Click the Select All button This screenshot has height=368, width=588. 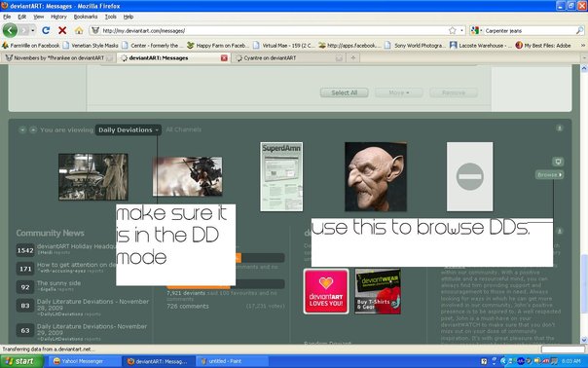[345, 92]
